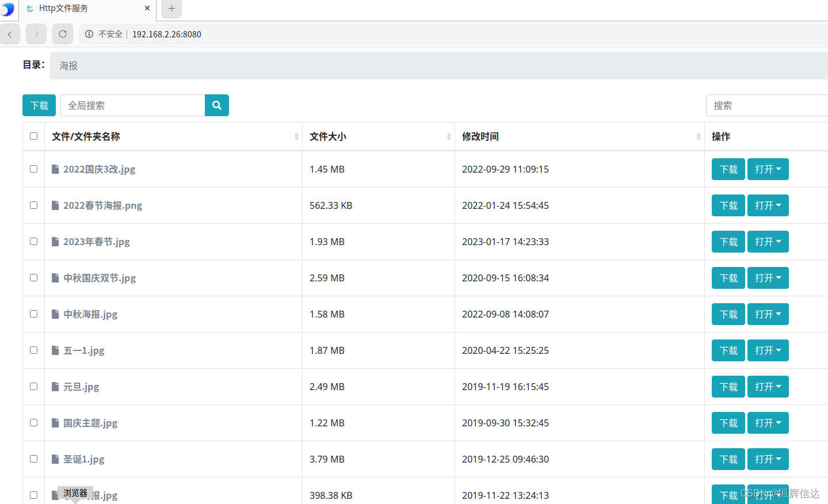Click the browser logo icon at top left
Image resolution: width=828 pixels, height=504 pixels.
coord(7,9)
